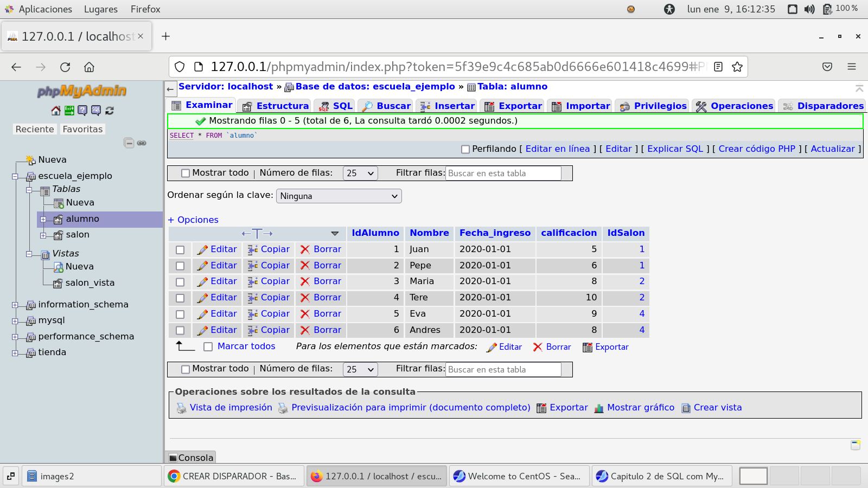
Task: Click the top Filtrar filas search field
Action: point(503,174)
